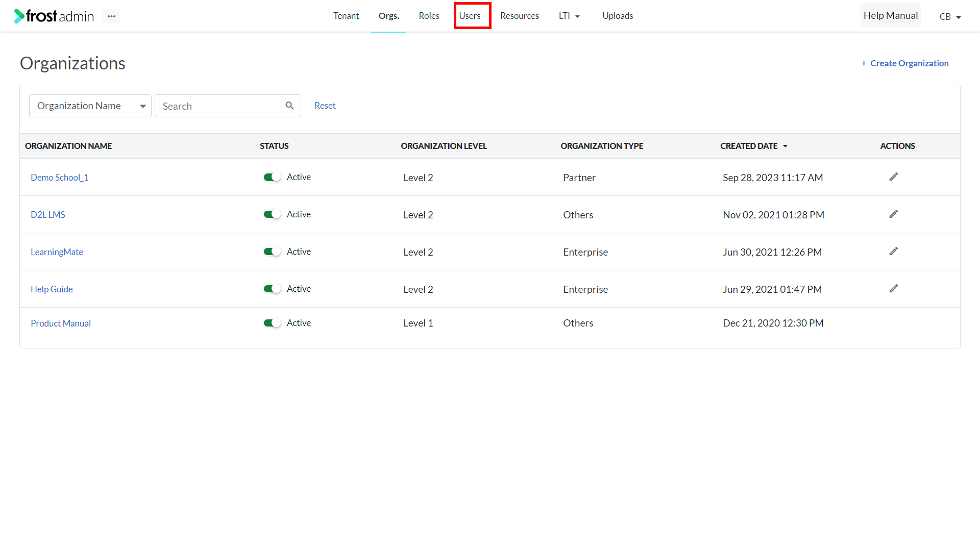Edit the D2L LMS organization
This screenshot has height=551, width=980.
tap(893, 214)
